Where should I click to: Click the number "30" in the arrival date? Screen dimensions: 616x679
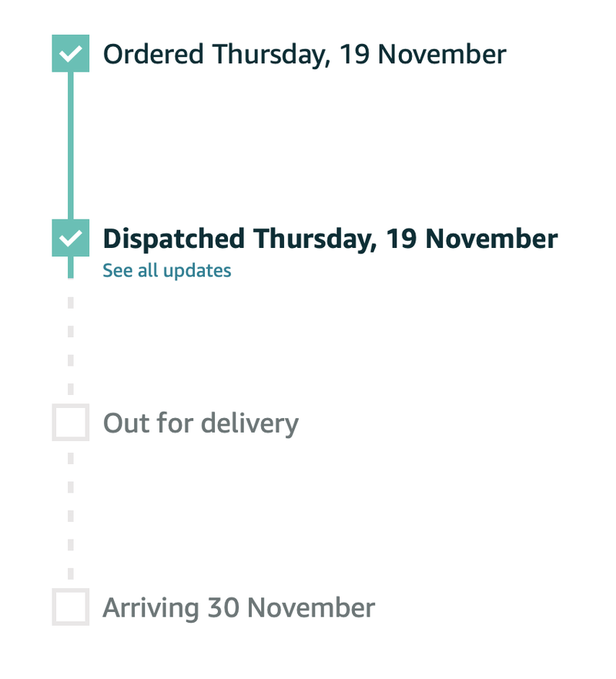click(224, 608)
